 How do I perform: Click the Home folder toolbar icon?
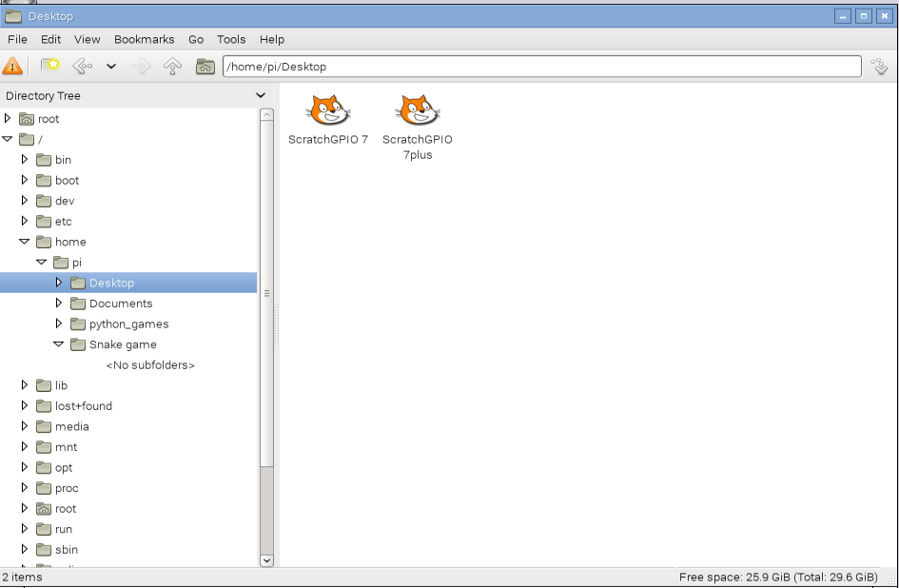pyautogui.click(x=205, y=67)
